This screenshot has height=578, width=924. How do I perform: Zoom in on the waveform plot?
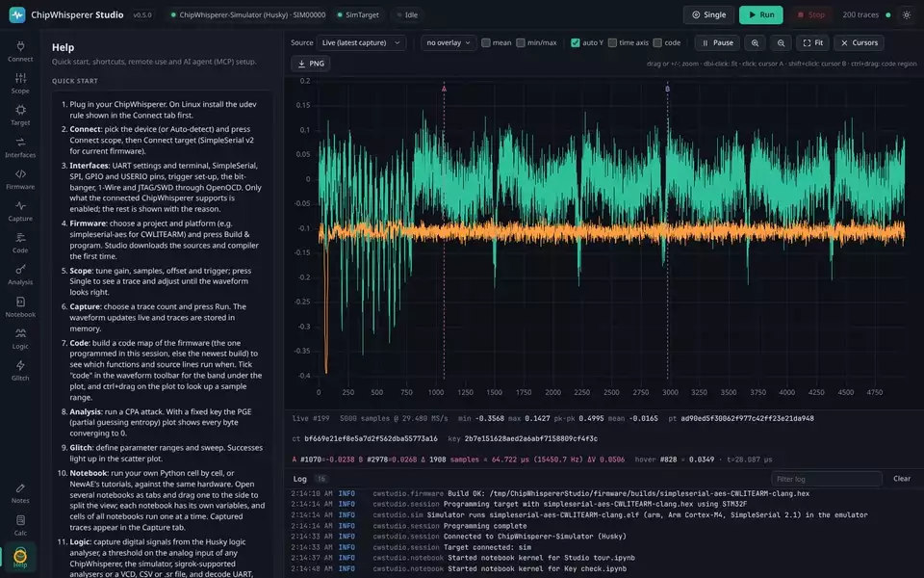coord(755,42)
